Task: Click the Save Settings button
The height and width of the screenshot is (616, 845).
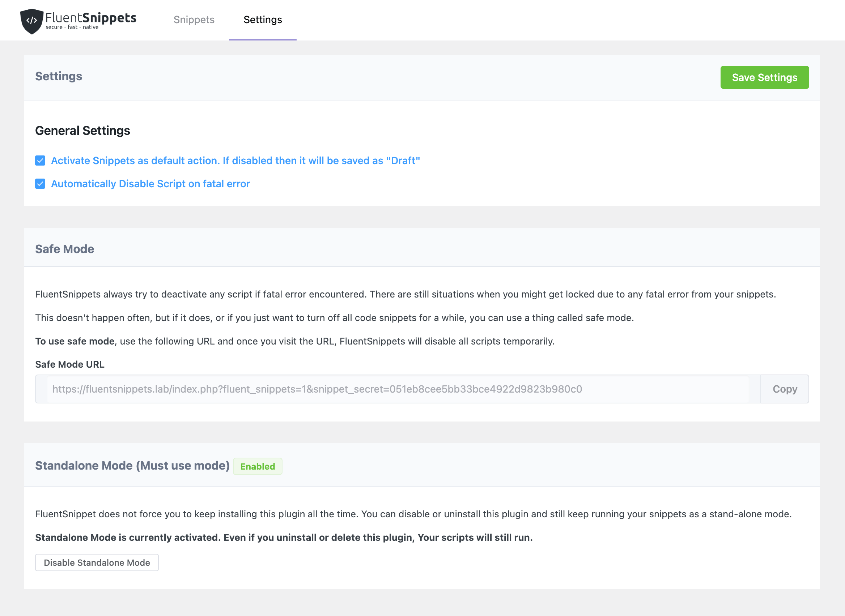Action: 764,77
